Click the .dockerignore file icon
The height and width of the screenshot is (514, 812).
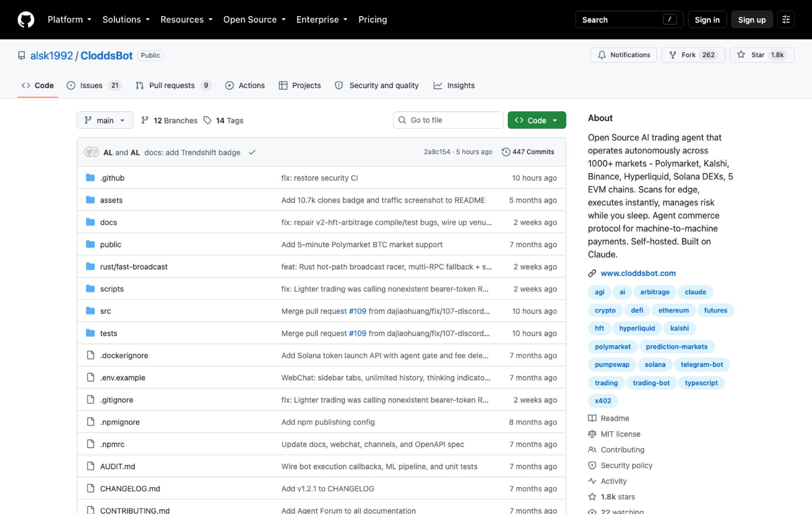91,355
